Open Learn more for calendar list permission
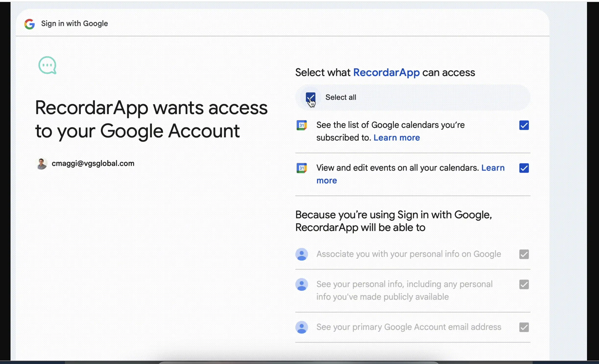Viewport: 599px width, 364px height. [x=396, y=138]
